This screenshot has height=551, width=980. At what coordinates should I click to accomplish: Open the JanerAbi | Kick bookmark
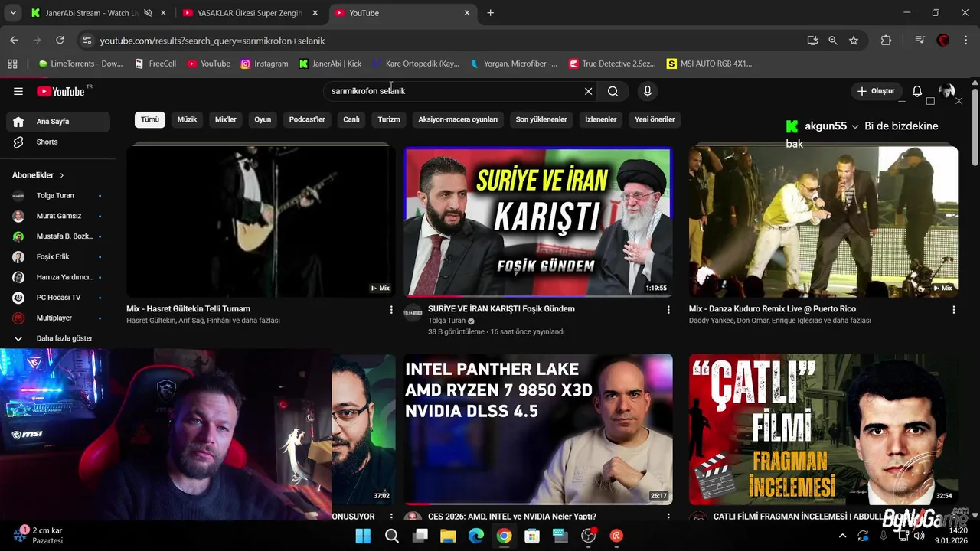pyautogui.click(x=330, y=64)
